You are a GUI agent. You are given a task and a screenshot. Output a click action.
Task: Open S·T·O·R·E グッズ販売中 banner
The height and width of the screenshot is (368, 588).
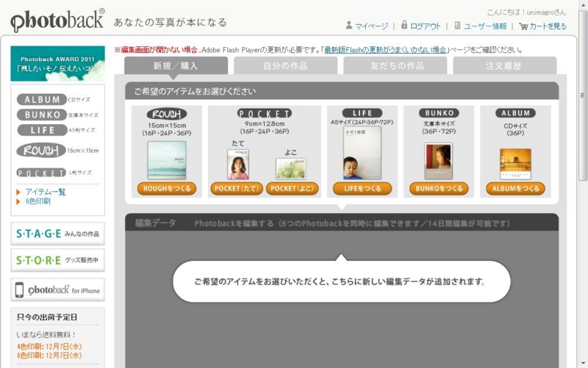point(58,260)
